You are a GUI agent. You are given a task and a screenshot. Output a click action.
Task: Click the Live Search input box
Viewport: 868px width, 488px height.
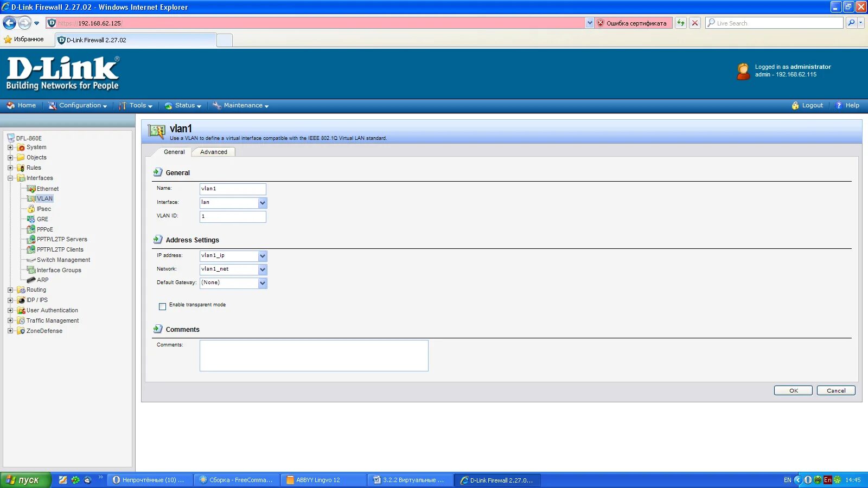774,23
